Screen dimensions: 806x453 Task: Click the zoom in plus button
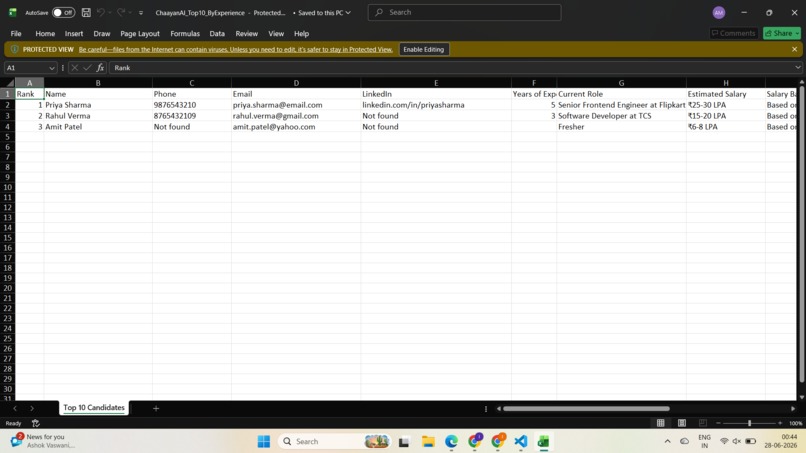[780, 423]
